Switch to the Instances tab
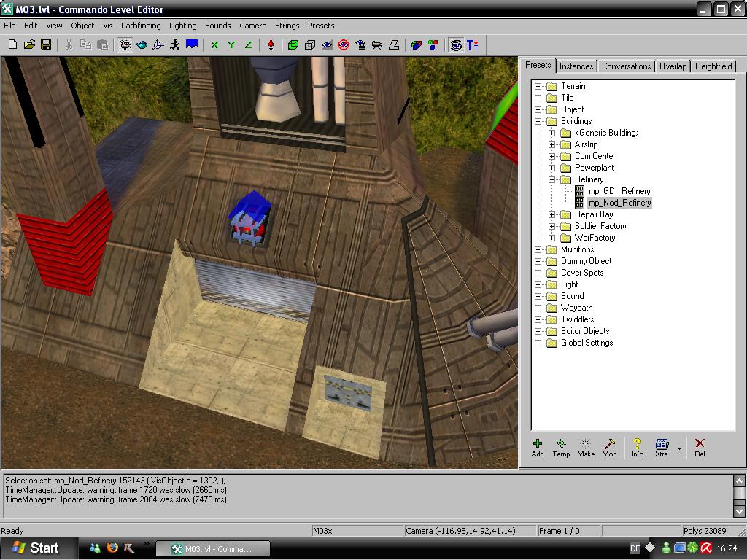This screenshot has height=560, width=747. pos(576,66)
